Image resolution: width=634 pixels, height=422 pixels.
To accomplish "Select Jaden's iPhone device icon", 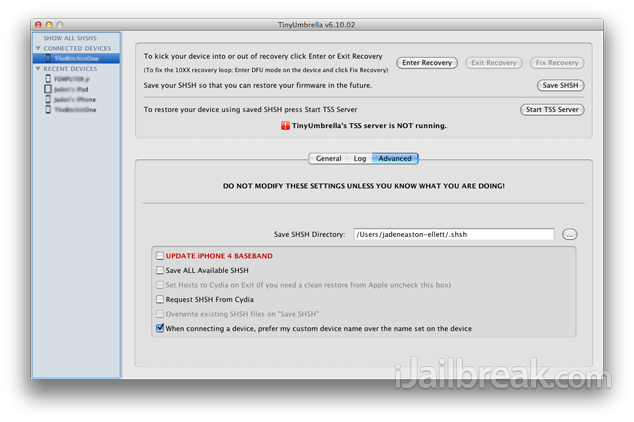I will [x=48, y=99].
